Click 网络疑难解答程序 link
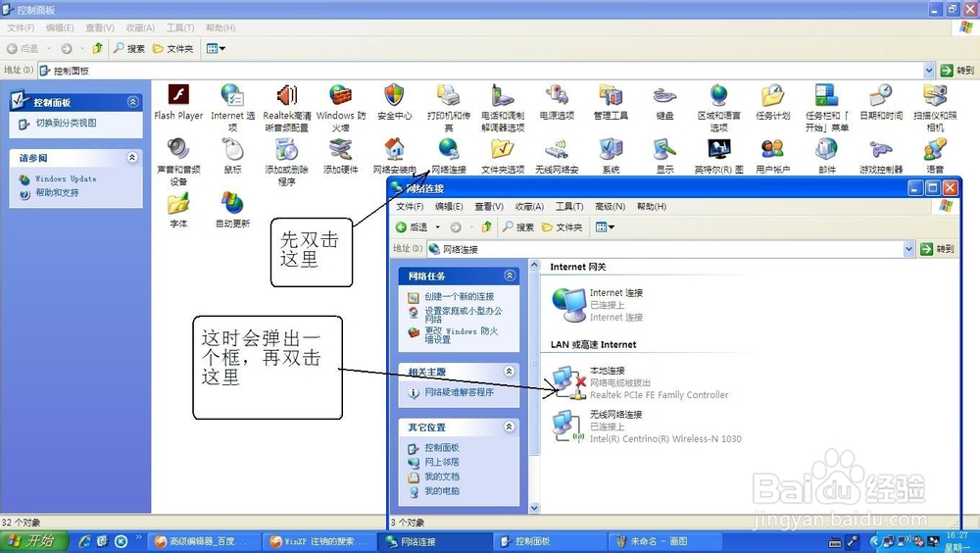The width and height of the screenshot is (980, 553). (x=459, y=392)
